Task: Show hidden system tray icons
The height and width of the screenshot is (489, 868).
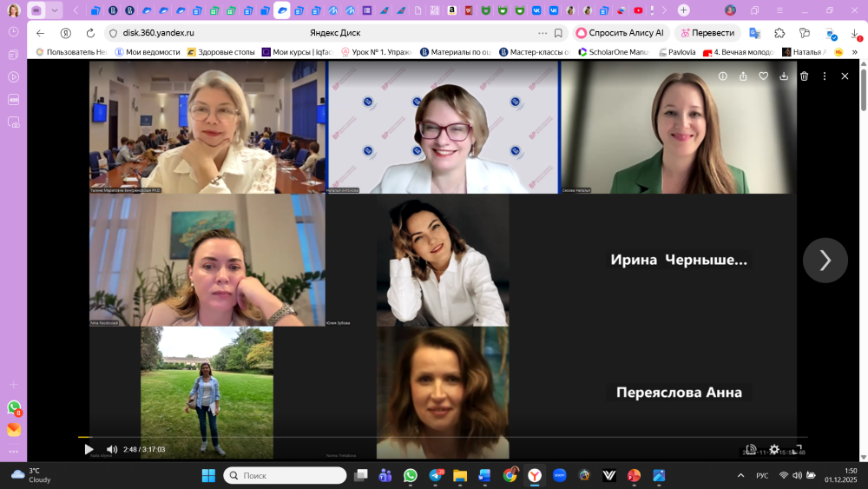Action: (740, 475)
